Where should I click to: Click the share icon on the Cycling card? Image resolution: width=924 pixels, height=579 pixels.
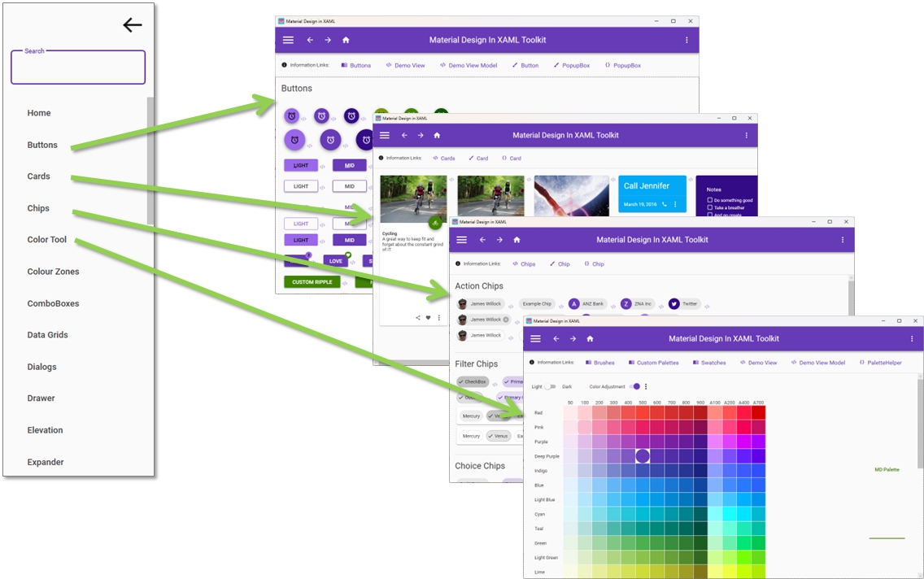418,318
